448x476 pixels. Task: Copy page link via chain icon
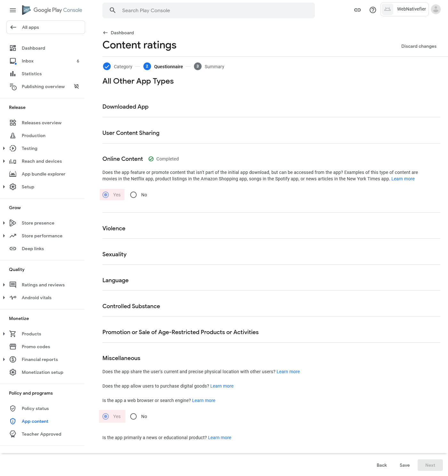pyautogui.click(x=357, y=10)
